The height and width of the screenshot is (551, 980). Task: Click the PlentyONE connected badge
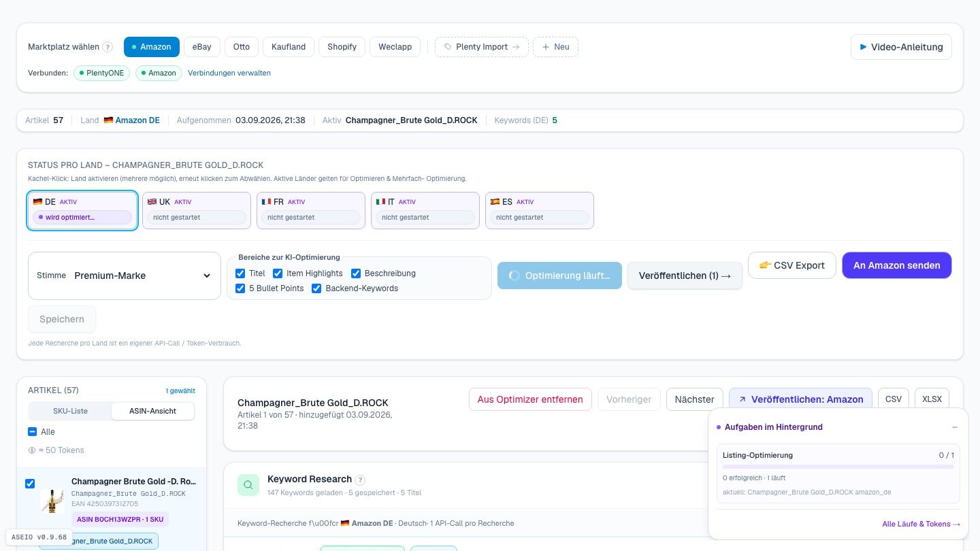coord(101,73)
